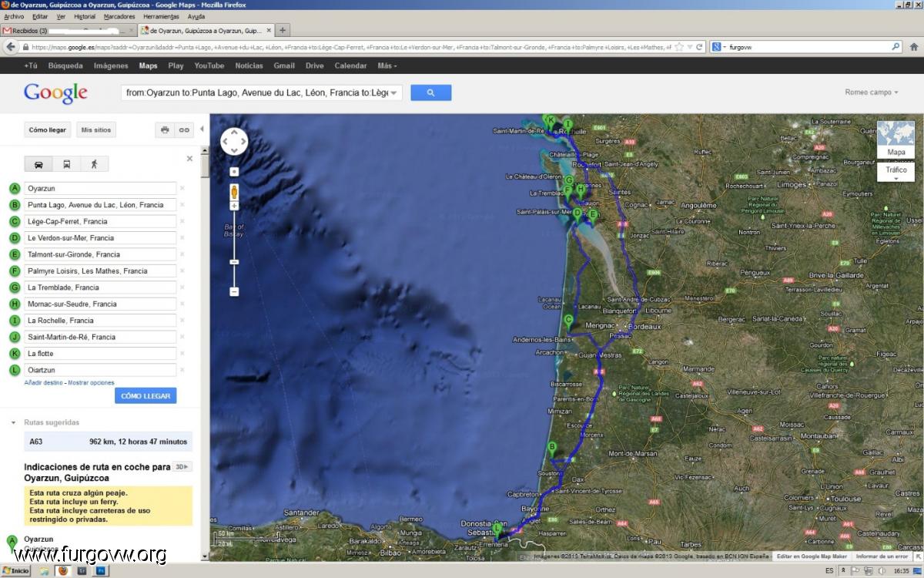The height and width of the screenshot is (578, 924).
Task: Click green marker A beside Oyarzun field
Action: 14,188
